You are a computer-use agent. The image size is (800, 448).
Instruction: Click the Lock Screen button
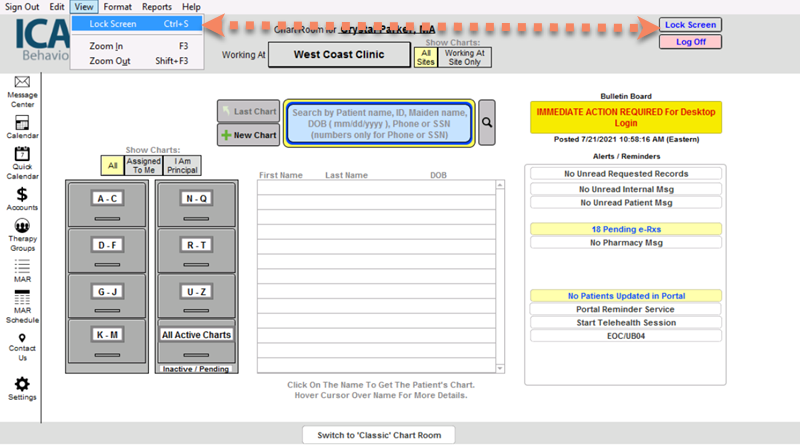click(690, 24)
